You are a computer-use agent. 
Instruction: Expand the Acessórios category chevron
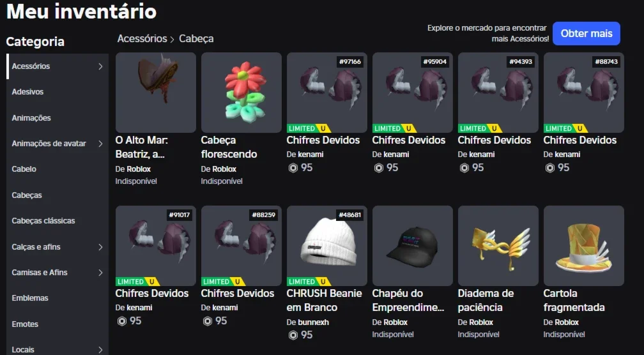point(100,66)
